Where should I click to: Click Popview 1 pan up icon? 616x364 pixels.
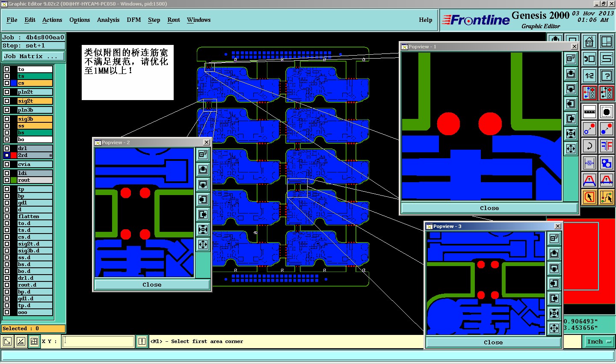point(571,74)
